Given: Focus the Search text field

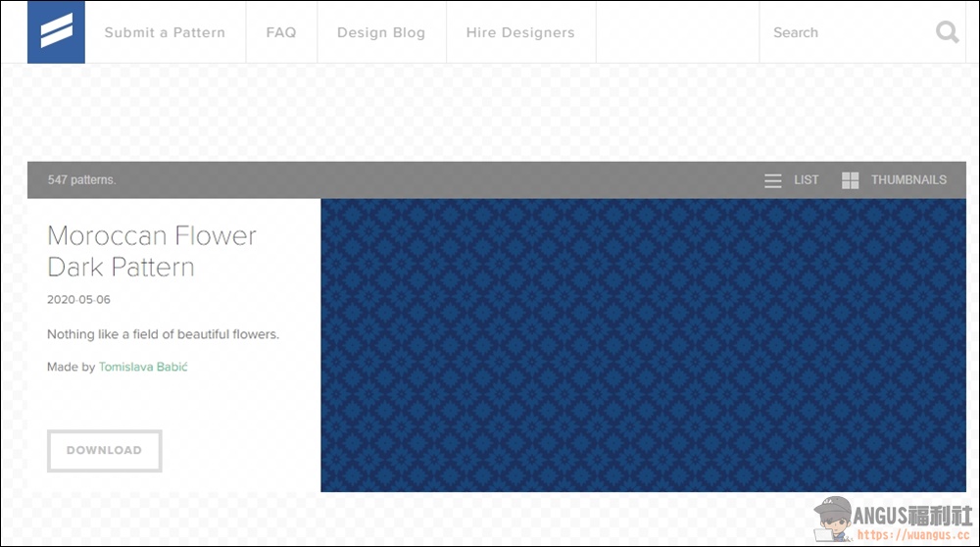Looking at the screenshot, I should (847, 32).
